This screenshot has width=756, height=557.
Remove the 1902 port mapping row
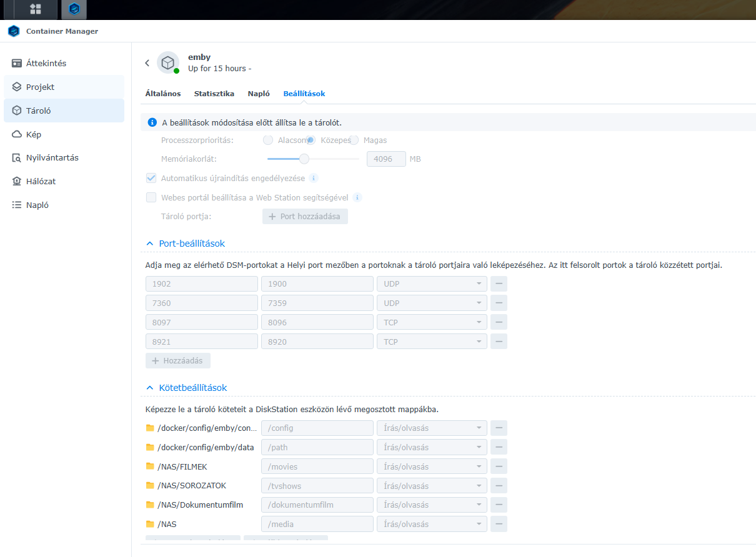click(499, 284)
